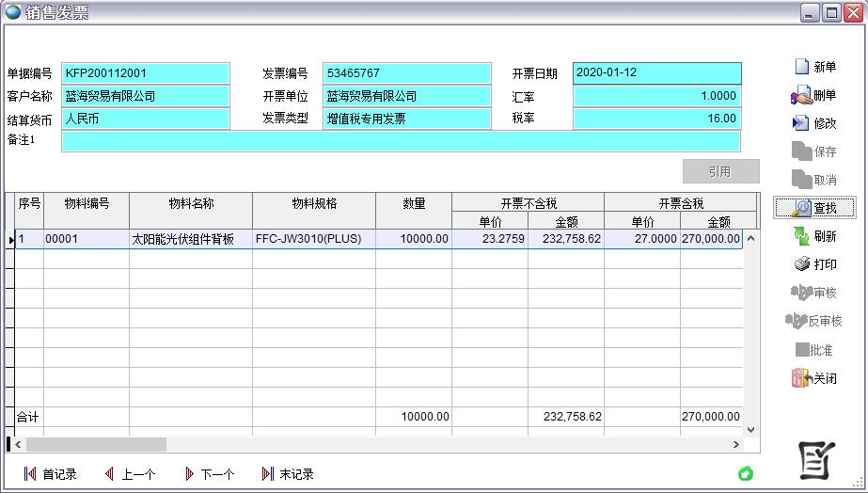Image resolution: width=868 pixels, height=493 pixels.
Task: Click the 开票日期 date field
Action: (x=656, y=73)
